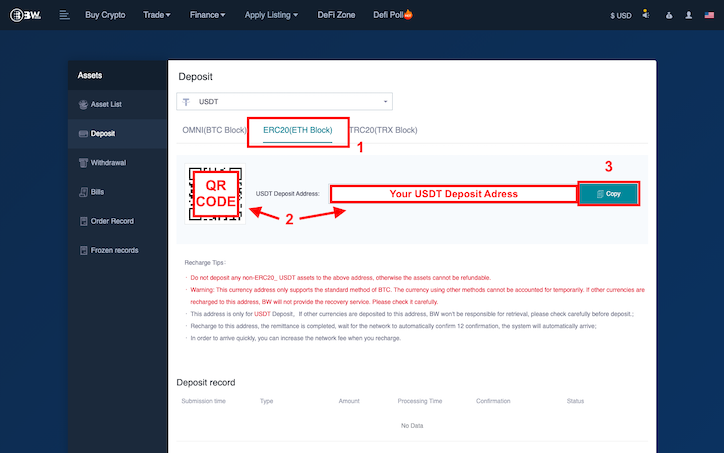
Task: Click the No Data text
Action: click(x=412, y=426)
